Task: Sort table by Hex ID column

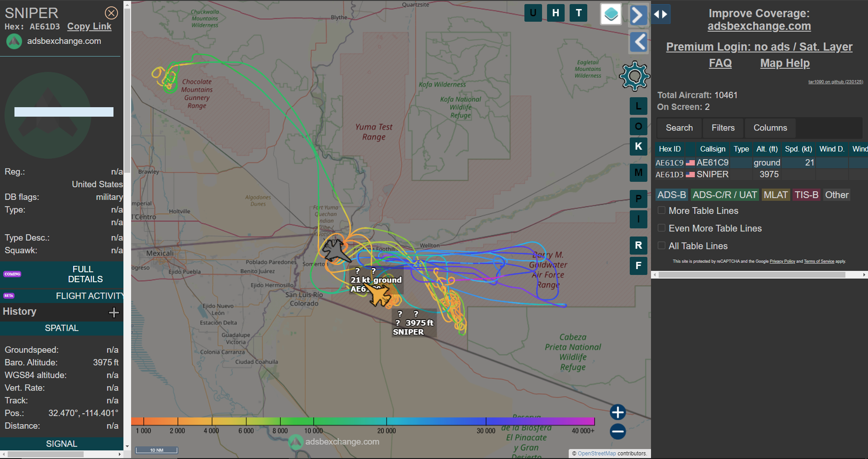Action: 670,149
